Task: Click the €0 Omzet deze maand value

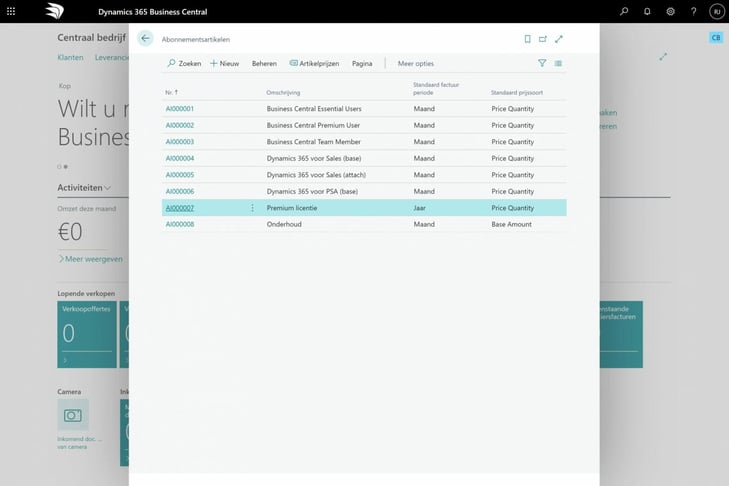Action: [x=70, y=232]
